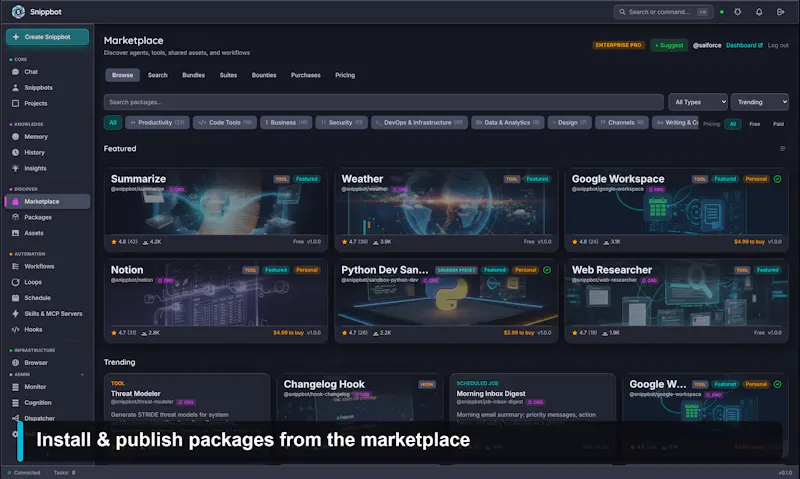
Task: Open the Notion featured package card
Action: pyautogui.click(x=215, y=300)
